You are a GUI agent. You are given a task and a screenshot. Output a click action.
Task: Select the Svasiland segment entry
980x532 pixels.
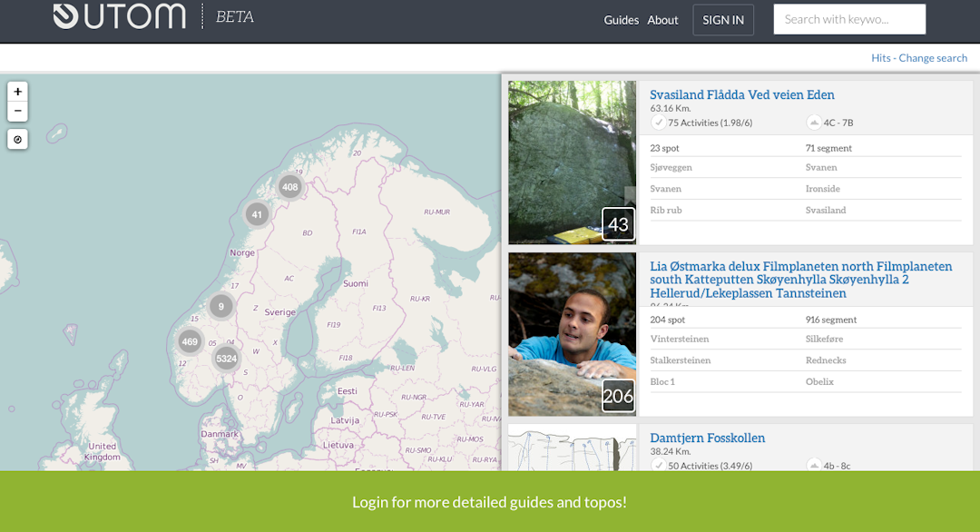[825, 210]
